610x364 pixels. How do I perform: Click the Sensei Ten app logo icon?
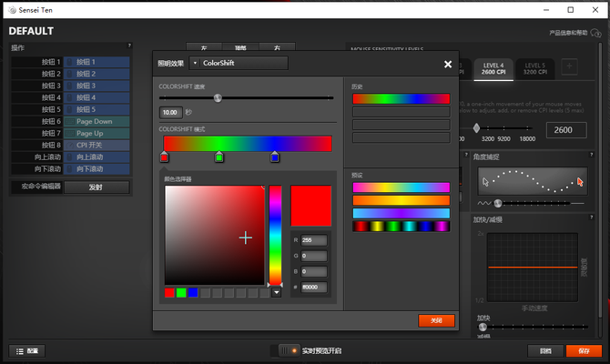8,9
